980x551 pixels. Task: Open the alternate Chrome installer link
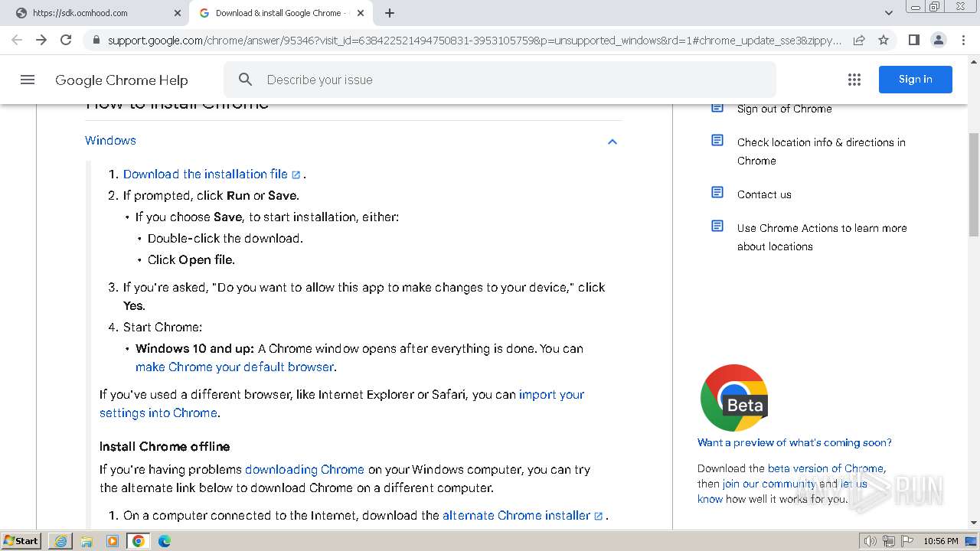[523, 516]
